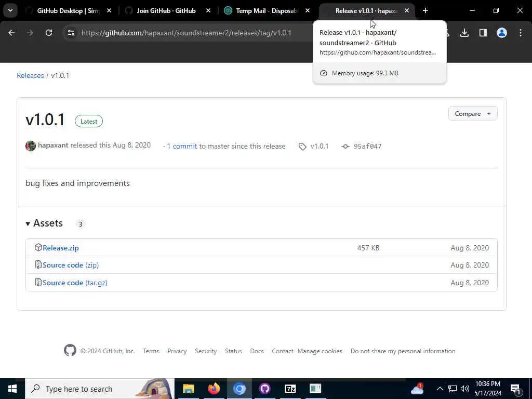Click the Assets count badge showing 3
The width and height of the screenshot is (532, 399).
pyautogui.click(x=81, y=224)
